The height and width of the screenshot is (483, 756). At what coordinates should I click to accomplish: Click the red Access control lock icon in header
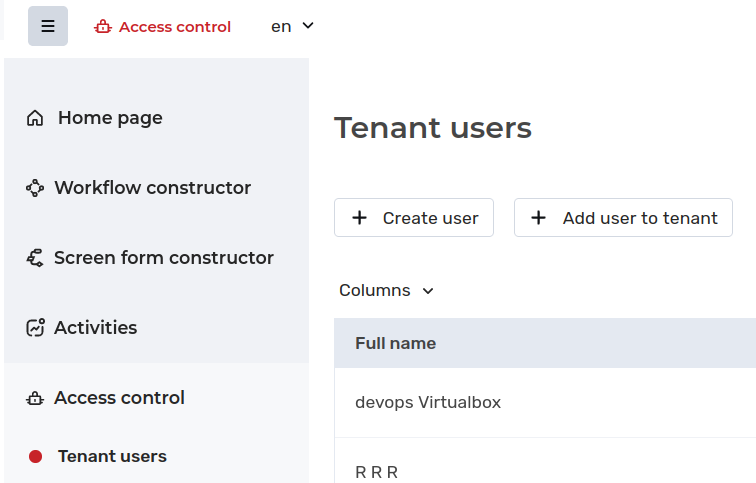click(103, 27)
